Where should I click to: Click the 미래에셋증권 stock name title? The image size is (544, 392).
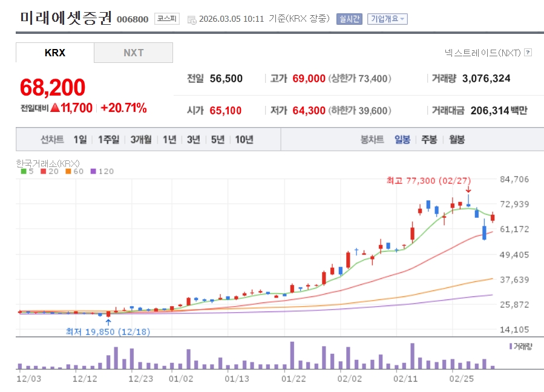(x=65, y=18)
